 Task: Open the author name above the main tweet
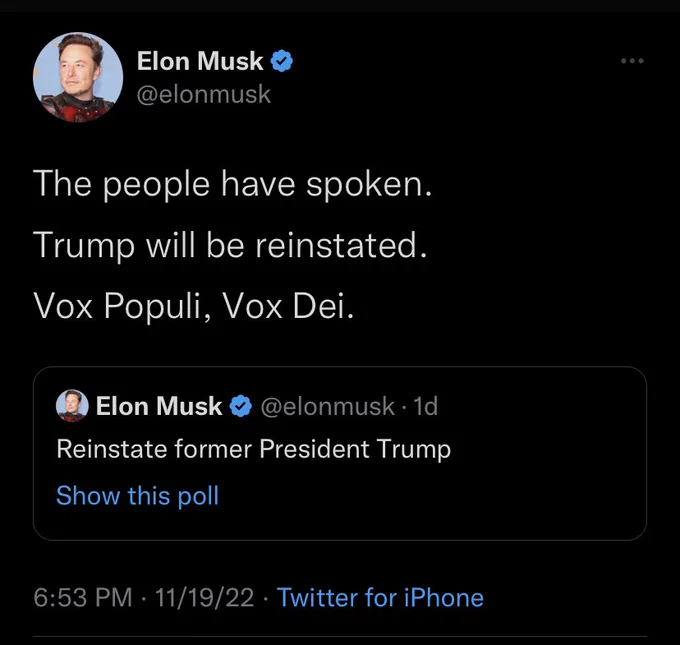200,61
